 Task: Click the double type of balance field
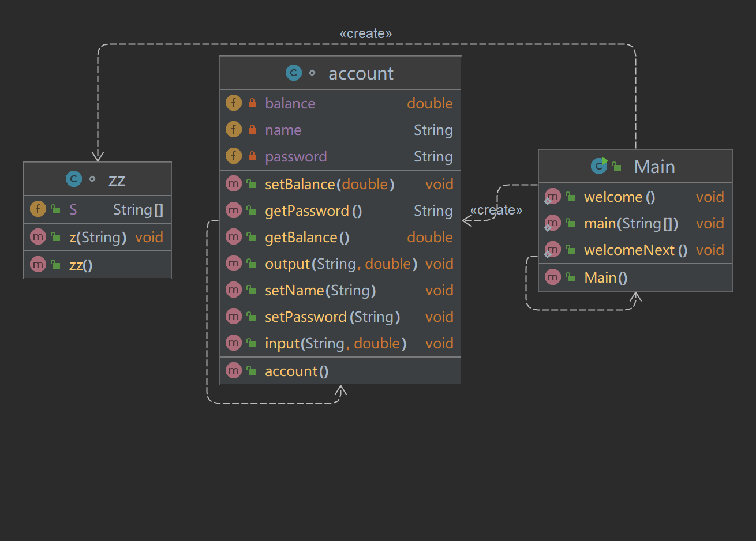click(429, 103)
